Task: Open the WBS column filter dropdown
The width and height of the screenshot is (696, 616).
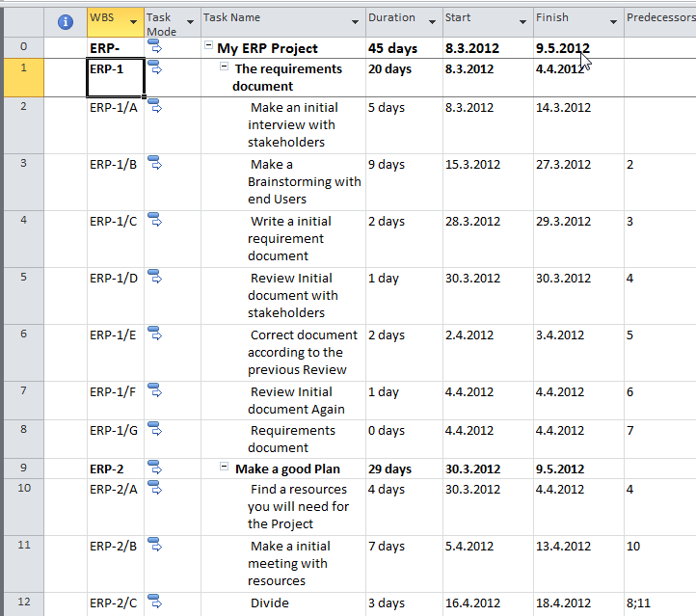Action: (x=133, y=22)
